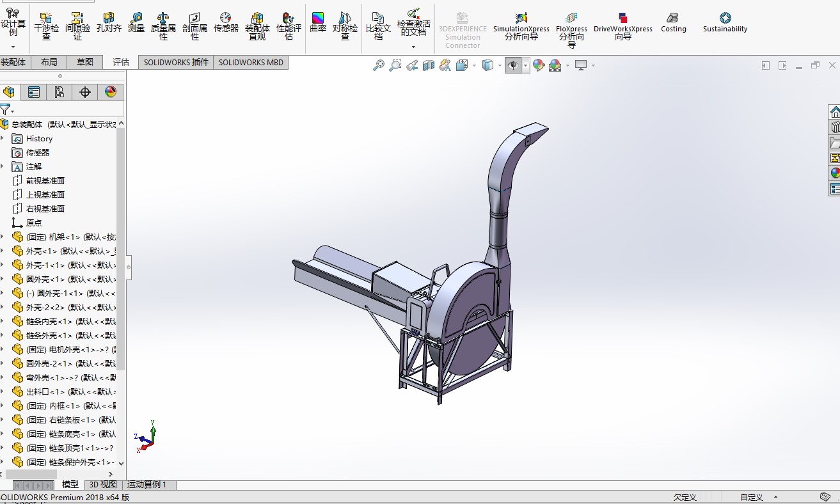840x504 pixels.
Task: Open the Dynamic Annotation Views icon
Action: [x=445, y=65]
